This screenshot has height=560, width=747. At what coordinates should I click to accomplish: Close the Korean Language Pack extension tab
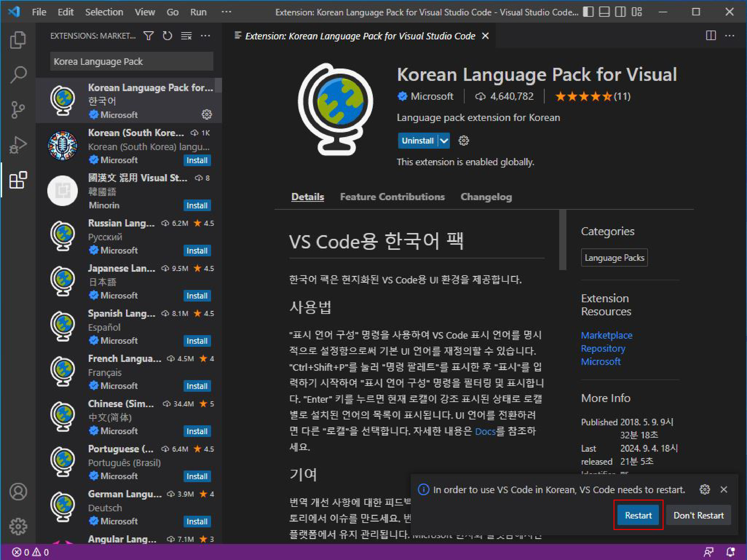[485, 36]
